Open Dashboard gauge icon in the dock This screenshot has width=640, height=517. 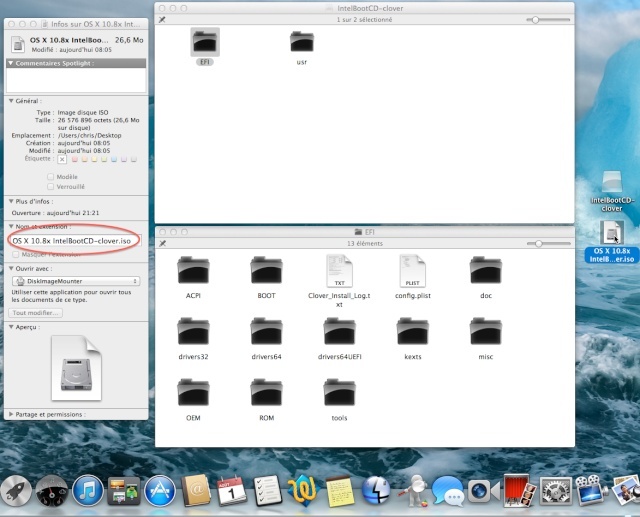click(x=52, y=491)
